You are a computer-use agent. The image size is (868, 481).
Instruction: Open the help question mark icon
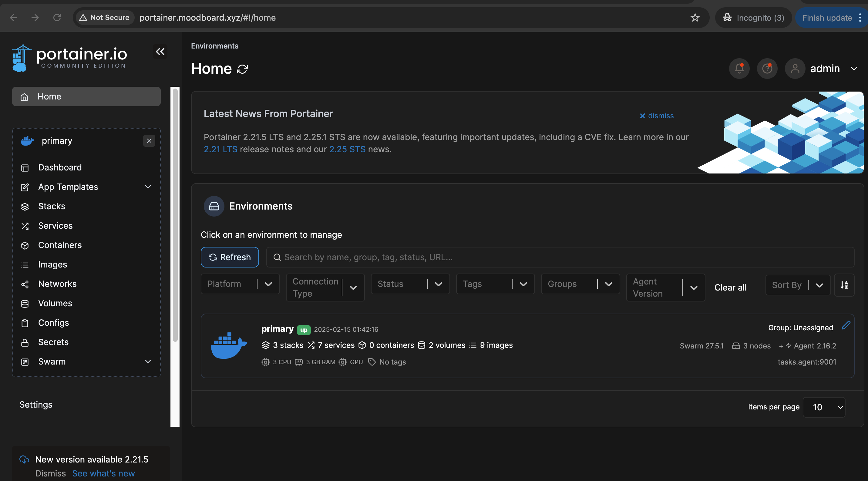[767, 68]
